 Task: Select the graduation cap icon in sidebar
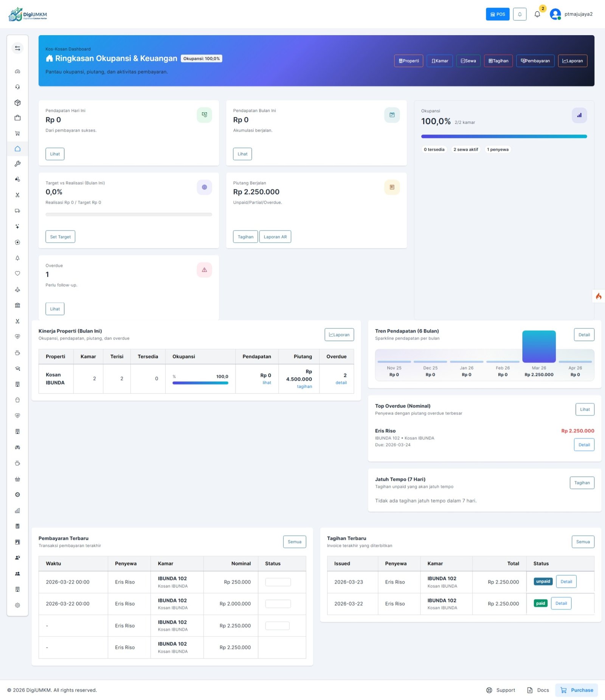17,369
